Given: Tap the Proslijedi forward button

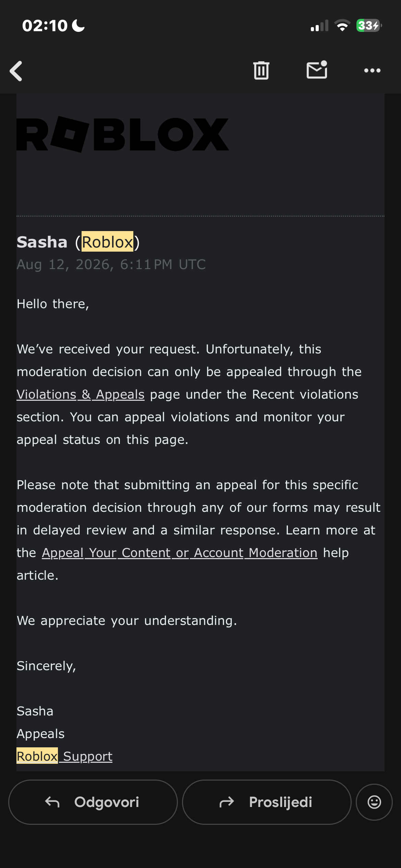Looking at the screenshot, I should click(267, 802).
